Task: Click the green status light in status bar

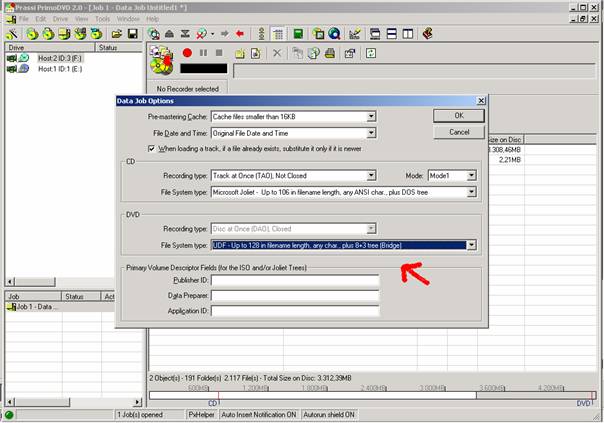Action: pos(9,414)
